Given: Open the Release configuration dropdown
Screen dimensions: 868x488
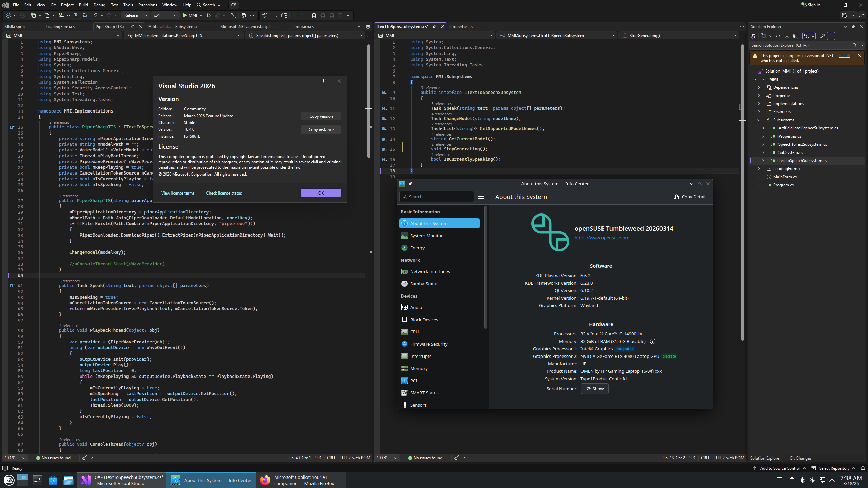Looking at the screenshot, I should (x=136, y=15).
